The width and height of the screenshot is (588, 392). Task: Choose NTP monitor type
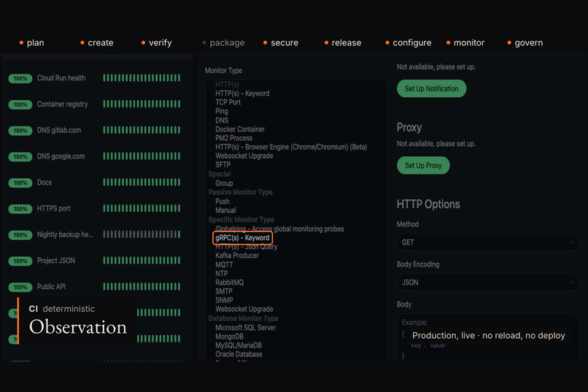click(221, 274)
